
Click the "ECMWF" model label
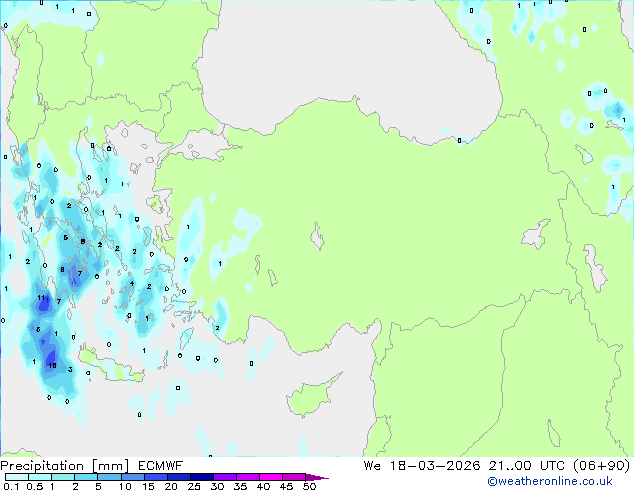point(160,466)
